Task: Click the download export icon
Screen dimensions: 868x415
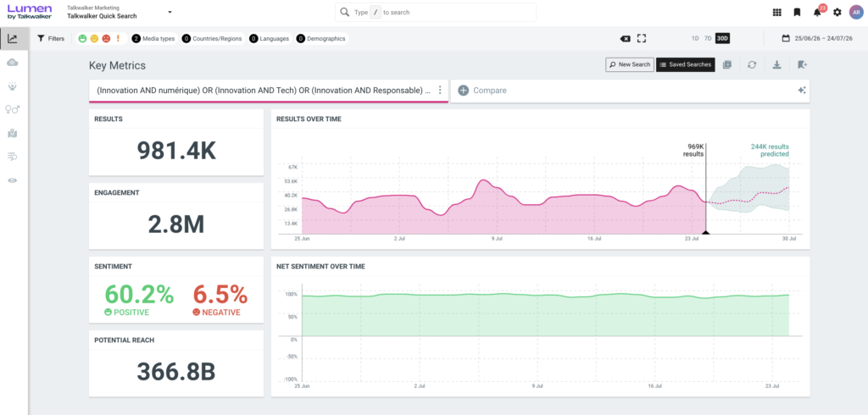Action: (776, 64)
